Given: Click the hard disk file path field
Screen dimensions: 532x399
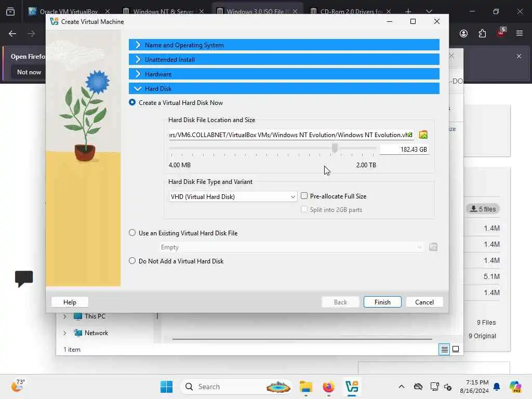Looking at the screenshot, I should coord(291,135).
